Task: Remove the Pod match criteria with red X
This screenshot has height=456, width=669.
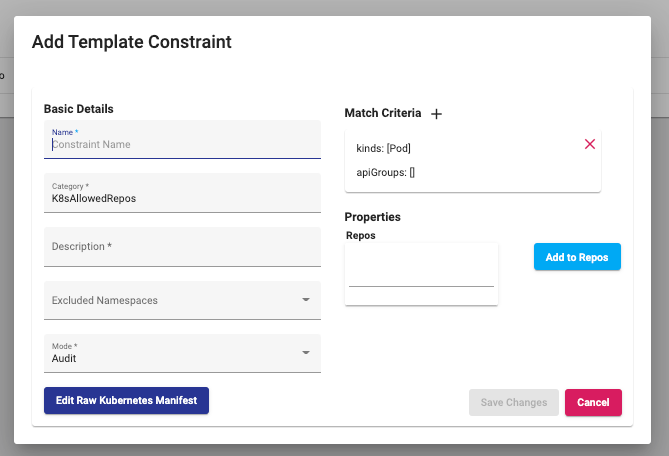Action: (x=589, y=144)
